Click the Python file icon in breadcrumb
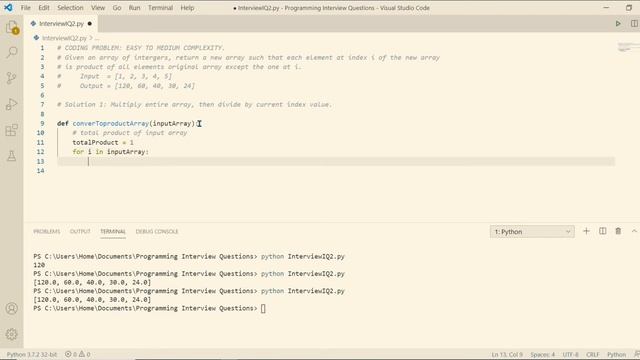The height and width of the screenshot is (360, 640). [36, 38]
